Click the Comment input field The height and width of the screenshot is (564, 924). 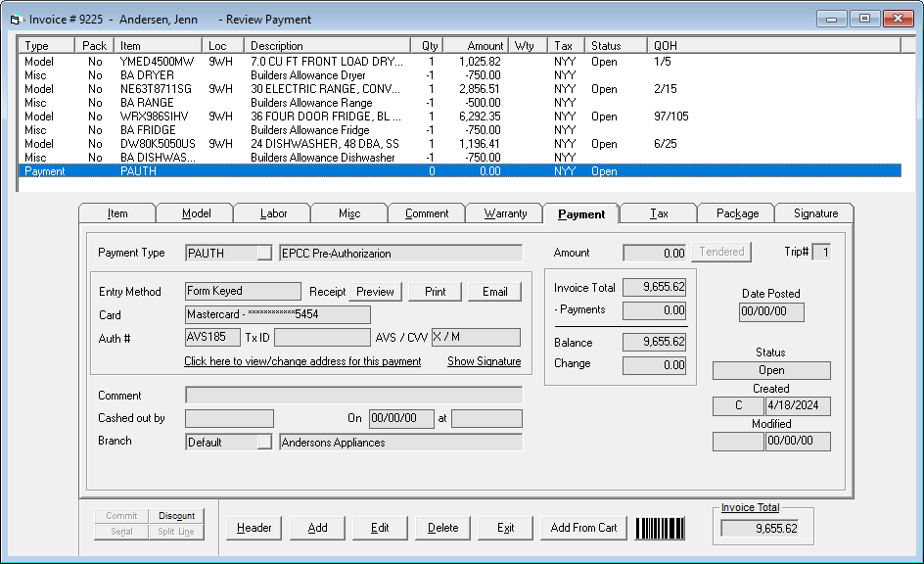pyautogui.click(x=353, y=395)
